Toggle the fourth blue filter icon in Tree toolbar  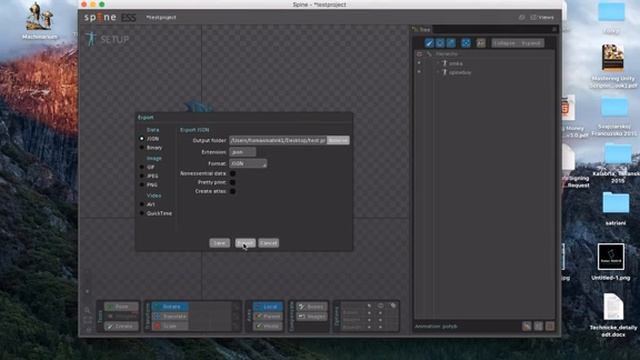click(x=466, y=43)
